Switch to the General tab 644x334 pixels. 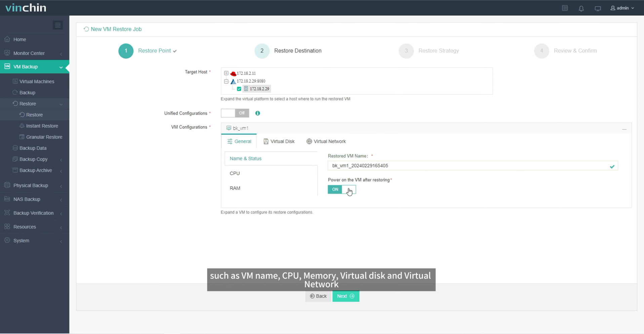click(x=239, y=141)
